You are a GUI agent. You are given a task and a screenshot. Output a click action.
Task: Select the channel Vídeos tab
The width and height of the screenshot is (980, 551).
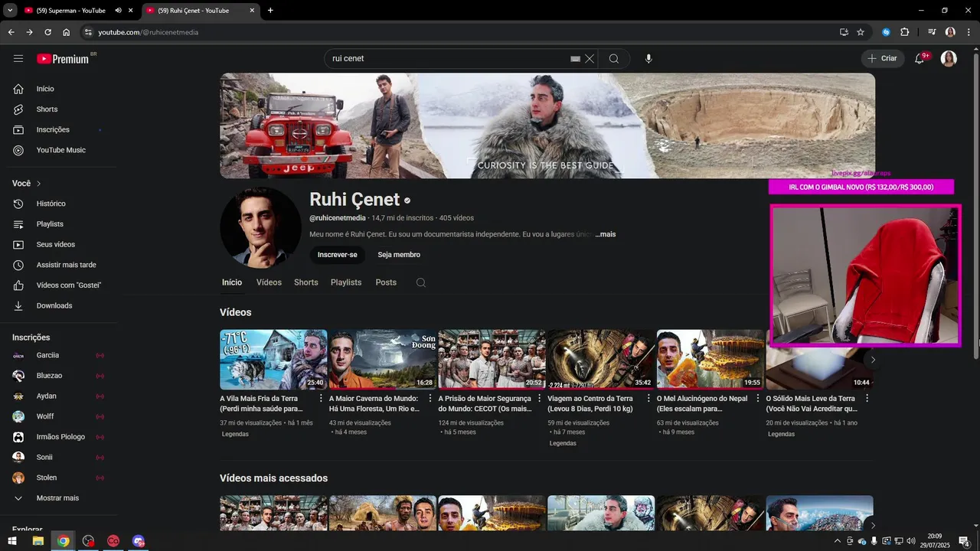[x=269, y=282]
